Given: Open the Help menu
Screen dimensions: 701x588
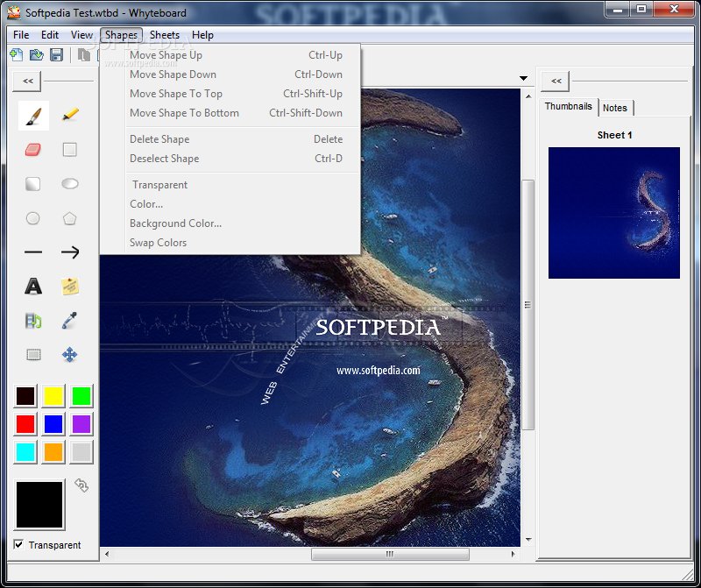Looking at the screenshot, I should pos(202,35).
